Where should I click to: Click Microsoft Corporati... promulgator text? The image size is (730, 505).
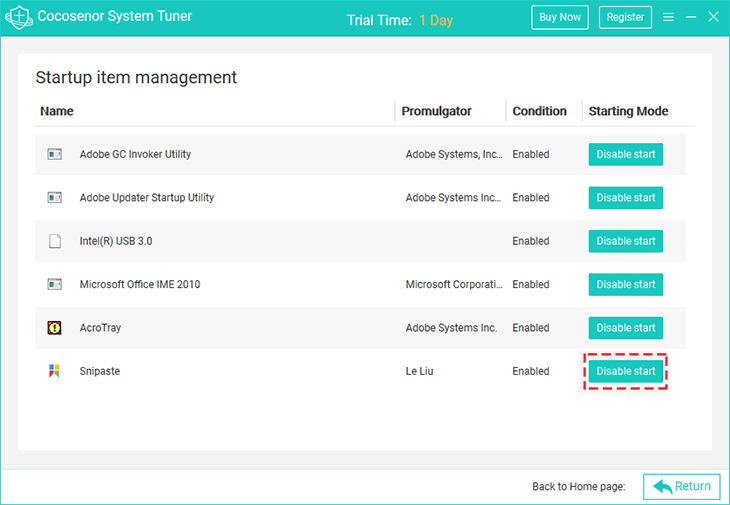(454, 284)
